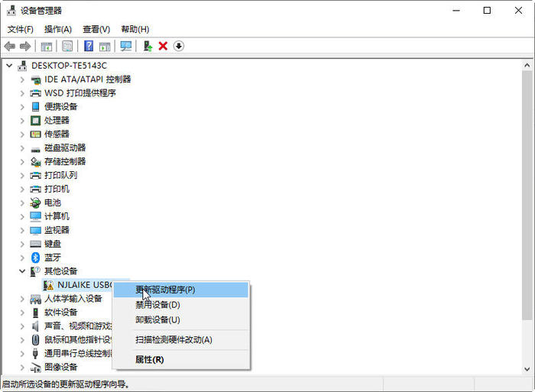Expand the 声音、视频和游戏 category
The width and height of the screenshot is (535, 392).
(x=22, y=326)
